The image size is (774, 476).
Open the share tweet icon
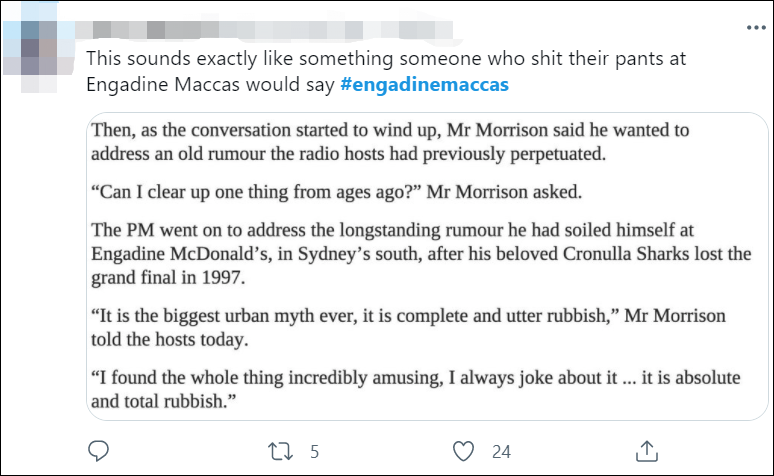point(647,449)
